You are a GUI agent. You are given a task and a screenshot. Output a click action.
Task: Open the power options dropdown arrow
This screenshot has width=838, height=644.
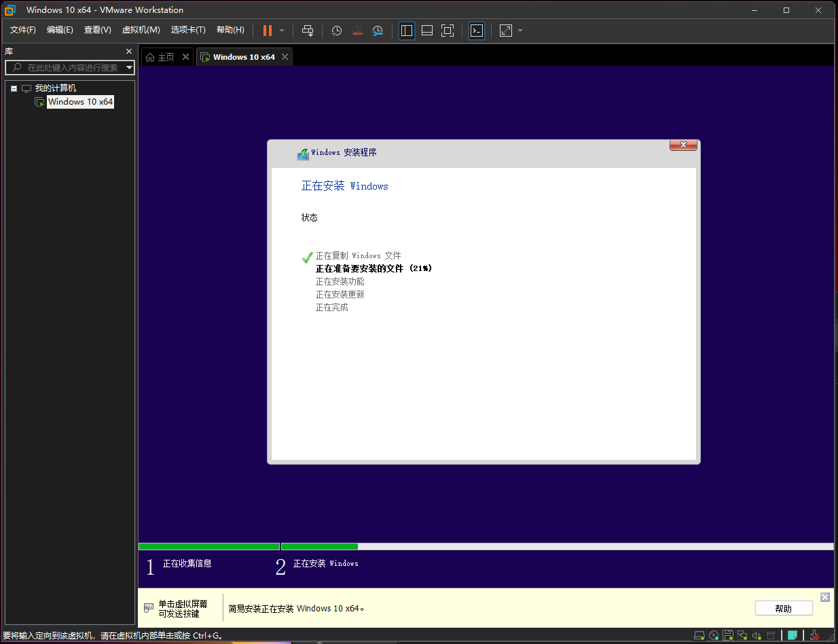click(282, 31)
